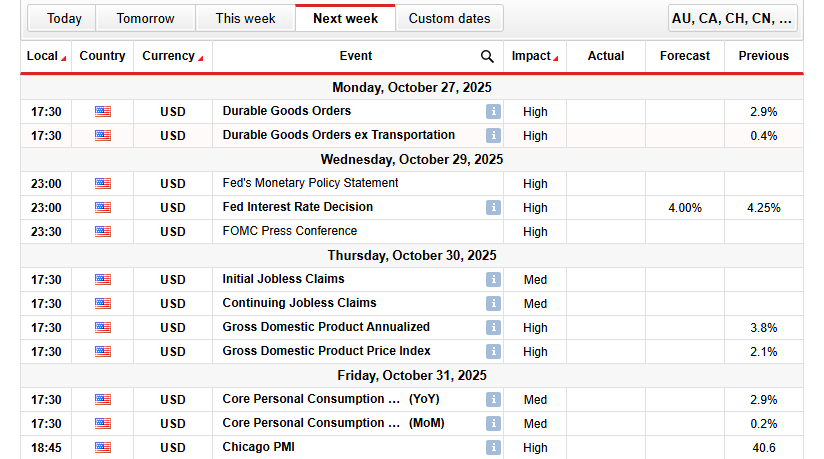Open info icon for Durable Goods Orders

(492, 112)
